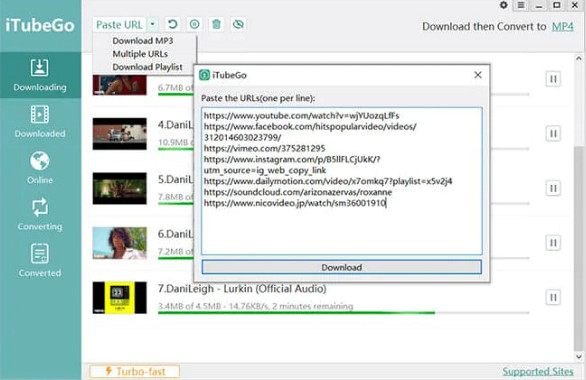Click thumbnail of download item 4
Viewport: 586px width, 380px height.
(120, 134)
